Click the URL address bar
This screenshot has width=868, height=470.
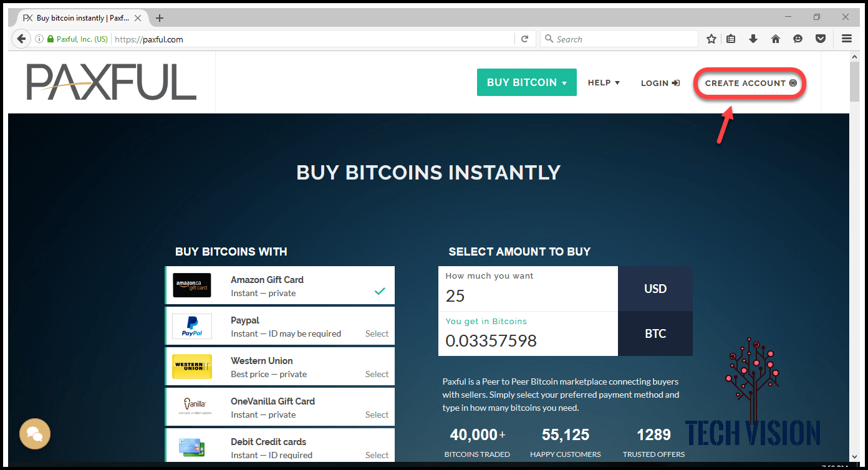314,39
